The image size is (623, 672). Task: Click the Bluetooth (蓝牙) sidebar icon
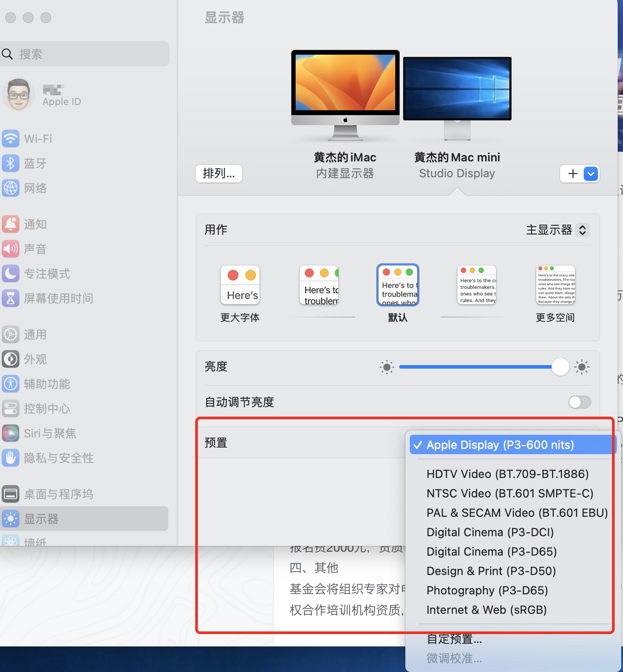point(11,163)
